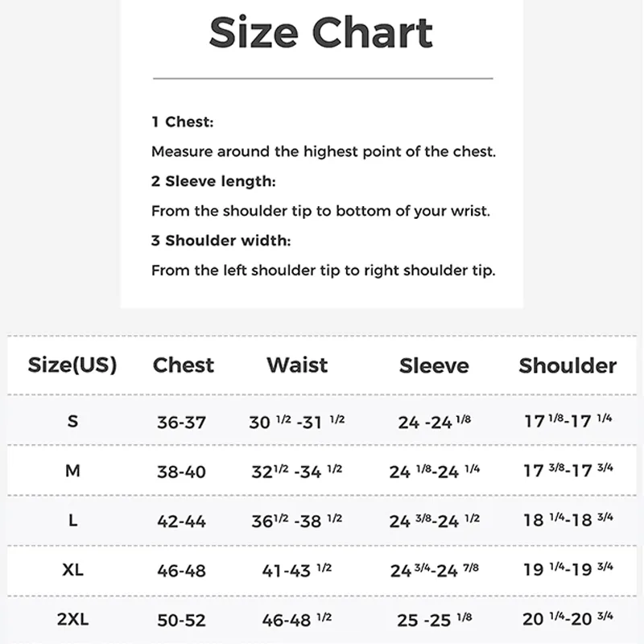The height and width of the screenshot is (644, 644).
Task: Select the S size row label
Action: 72,421
